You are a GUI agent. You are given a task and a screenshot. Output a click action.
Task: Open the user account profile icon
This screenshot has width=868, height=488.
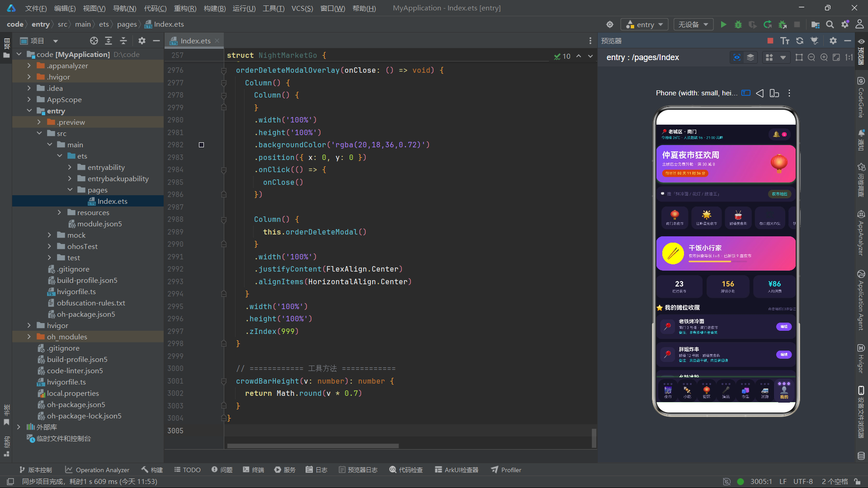coord(859,24)
